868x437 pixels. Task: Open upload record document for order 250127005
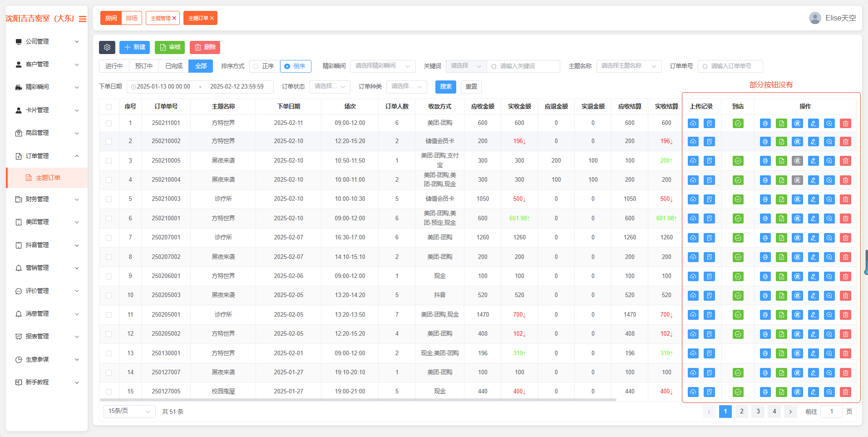pos(709,392)
